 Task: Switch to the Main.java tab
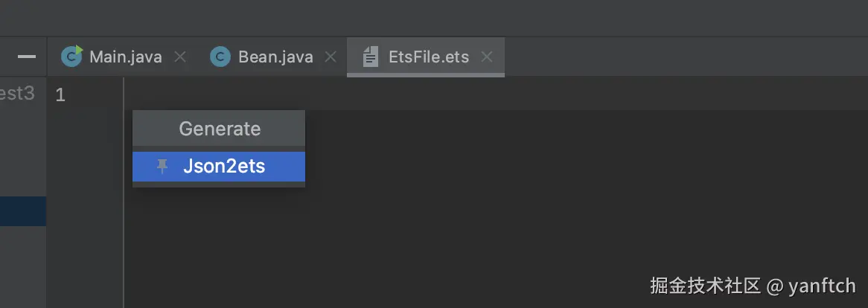[125, 57]
